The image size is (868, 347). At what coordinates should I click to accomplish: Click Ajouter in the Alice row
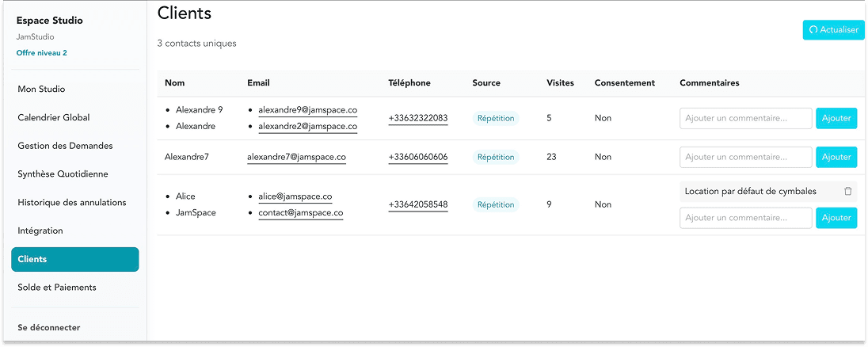pos(836,218)
